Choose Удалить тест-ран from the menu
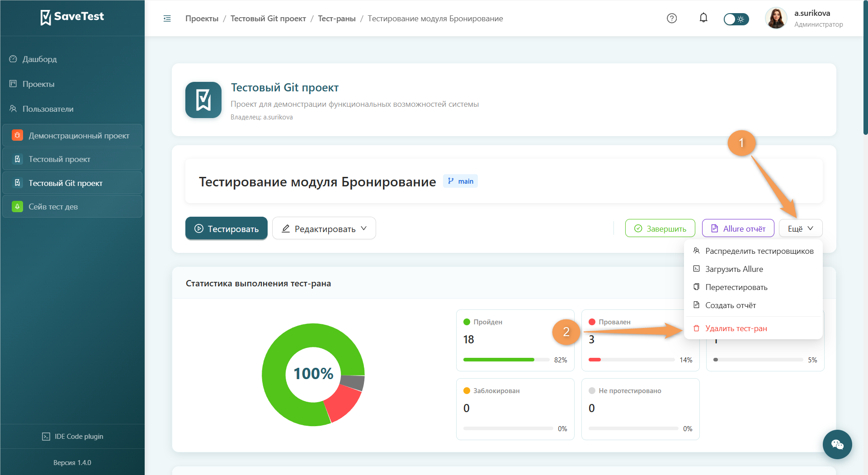This screenshot has height=475, width=868. [753, 328]
